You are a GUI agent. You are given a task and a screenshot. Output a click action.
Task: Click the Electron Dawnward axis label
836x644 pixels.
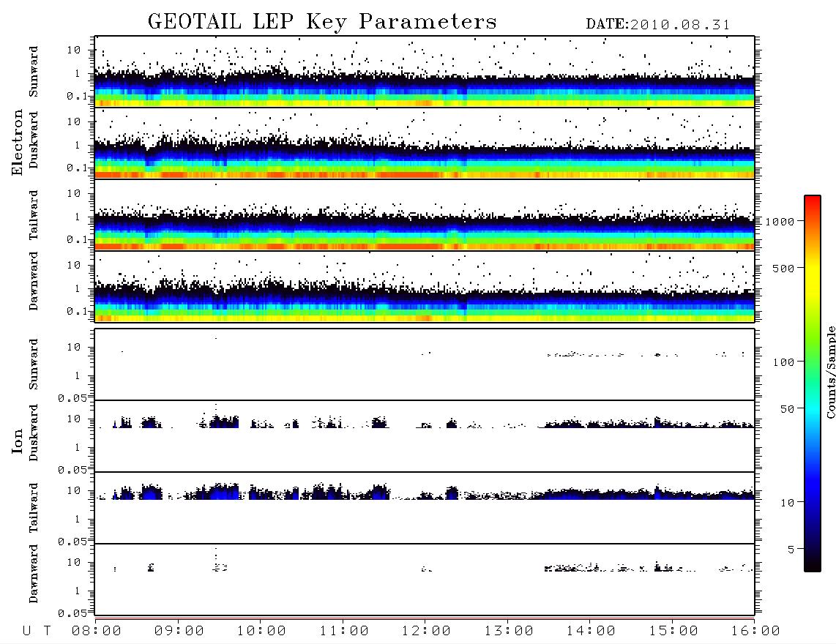pyautogui.click(x=34, y=281)
